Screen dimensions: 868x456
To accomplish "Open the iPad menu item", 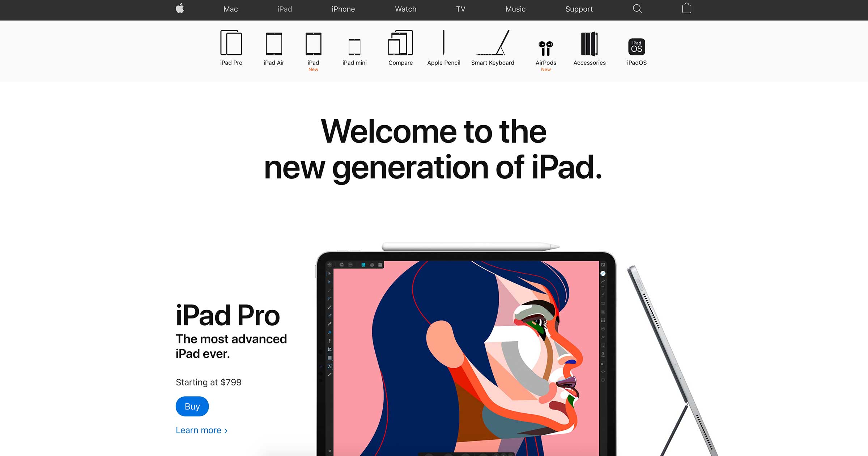I will coord(285,9).
